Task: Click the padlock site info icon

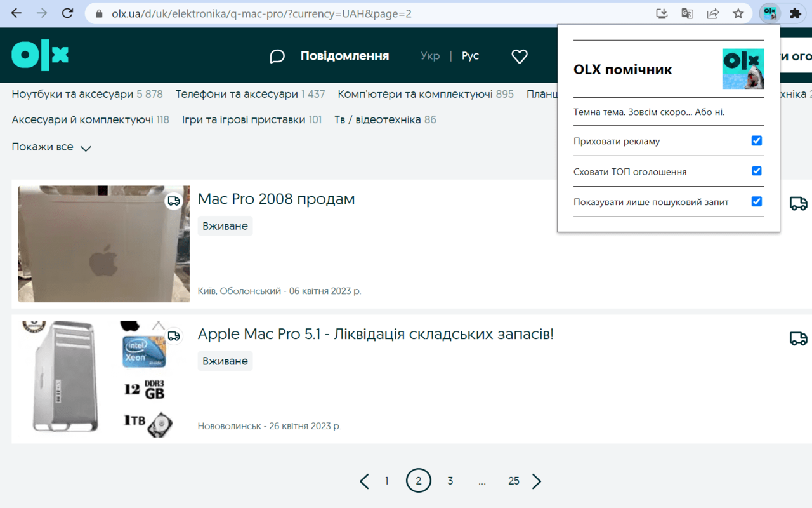Action: [x=98, y=13]
